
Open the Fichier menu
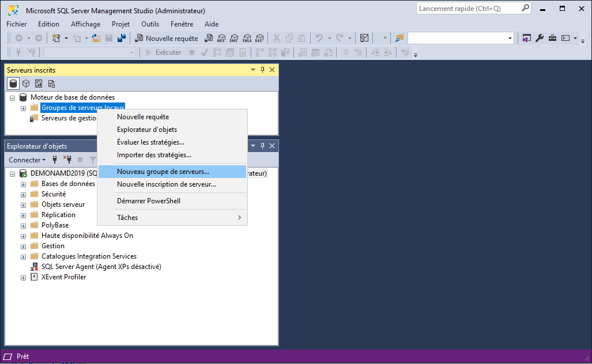(x=17, y=24)
